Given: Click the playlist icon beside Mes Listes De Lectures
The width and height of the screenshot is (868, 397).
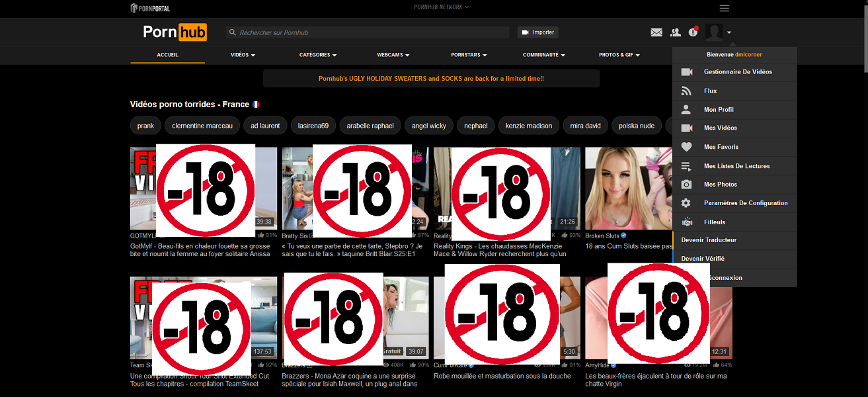Looking at the screenshot, I should click(686, 166).
